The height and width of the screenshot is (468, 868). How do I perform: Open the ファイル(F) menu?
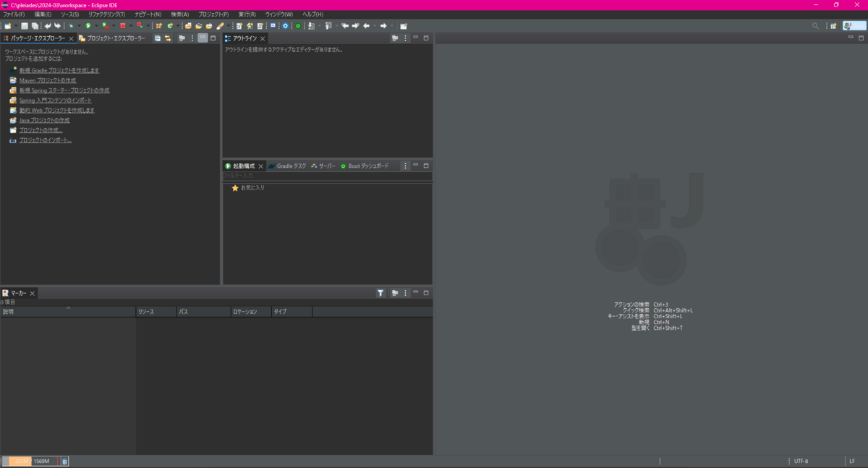(x=13, y=14)
